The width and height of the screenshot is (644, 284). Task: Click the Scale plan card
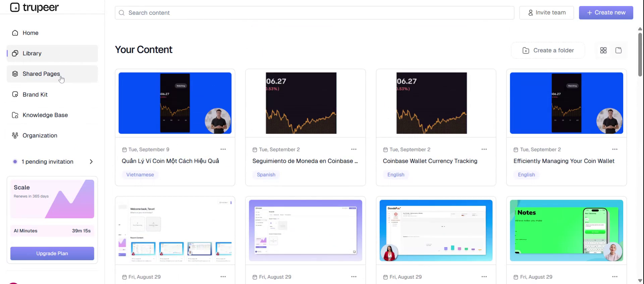(52, 199)
